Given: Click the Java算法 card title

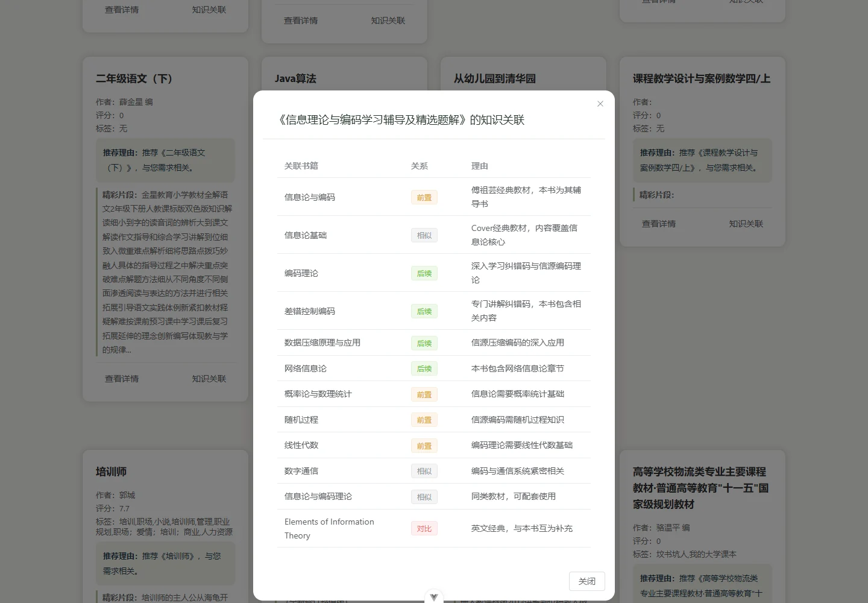Looking at the screenshot, I should click(x=295, y=78).
